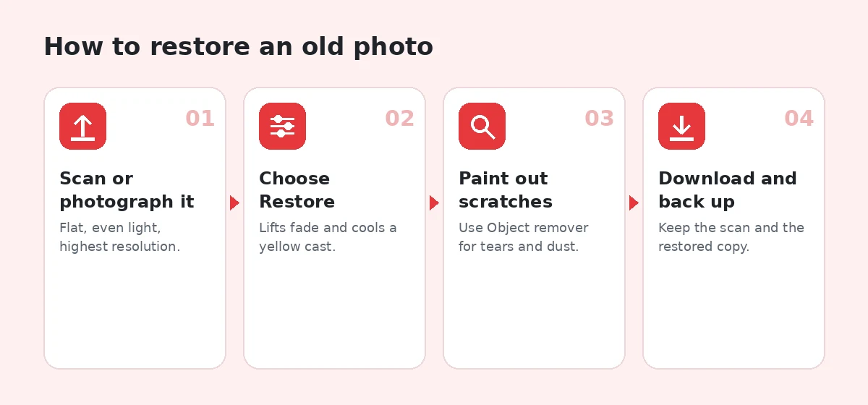Select the 'Paint out scratches' heading
The image size is (868, 405).
pos(506,190)
